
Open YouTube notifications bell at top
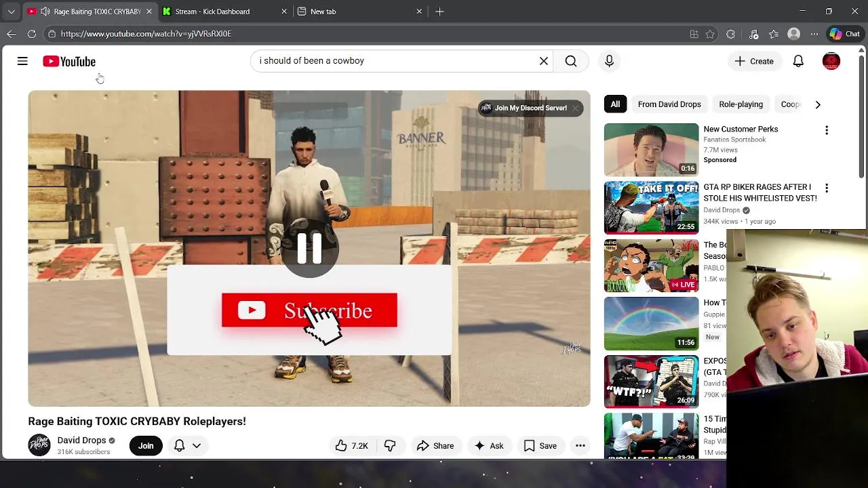click(798, 61)
